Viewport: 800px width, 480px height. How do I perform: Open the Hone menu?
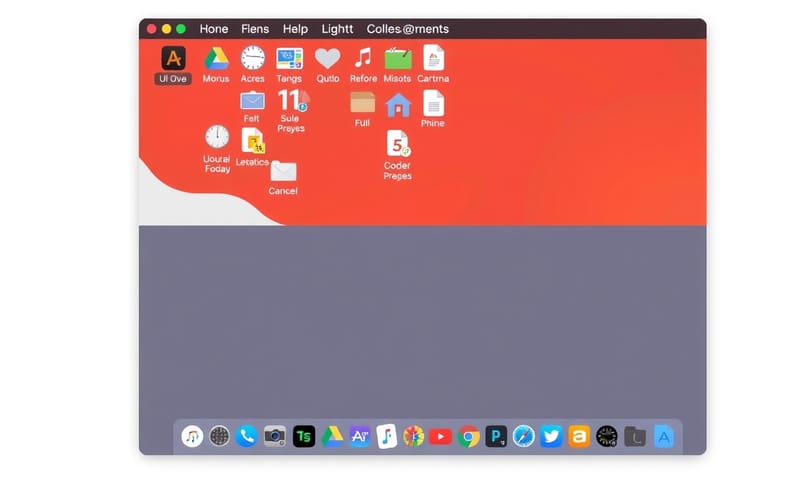[x=214, y=29]
